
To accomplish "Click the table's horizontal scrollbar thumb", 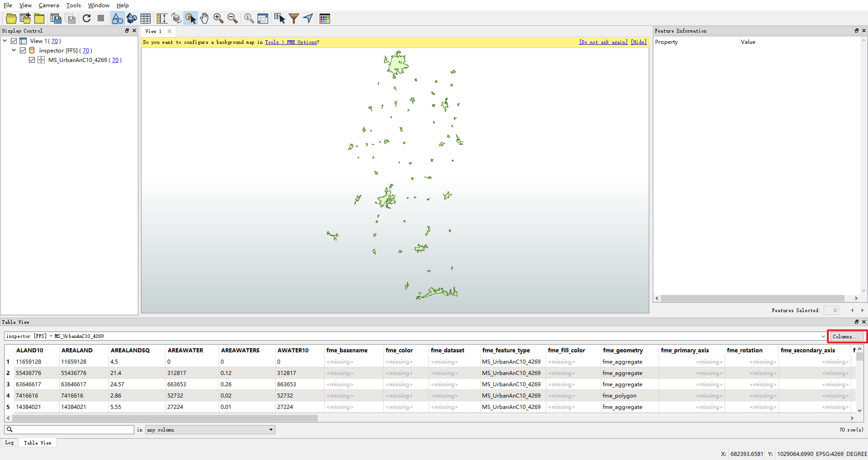I will (165, 418).
